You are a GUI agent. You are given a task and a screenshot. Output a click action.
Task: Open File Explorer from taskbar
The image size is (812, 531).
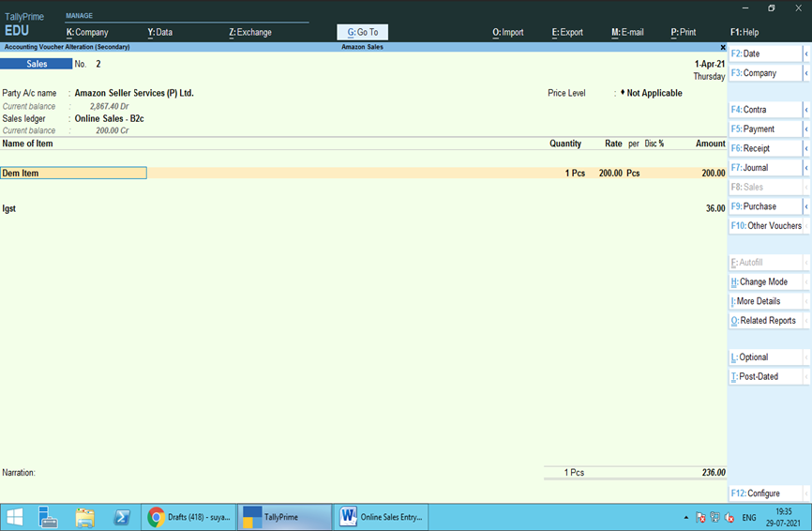(85, 517)
